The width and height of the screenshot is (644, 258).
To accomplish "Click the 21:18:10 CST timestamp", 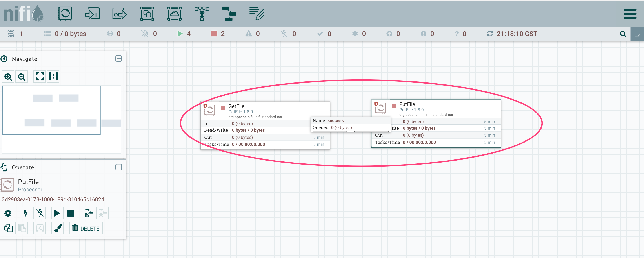I will click(517, 34).
